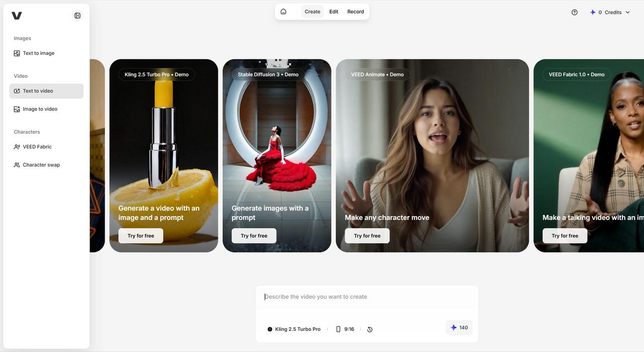The width and height of the screenshot is (644, 352).
Task: Open the Kling 2.5 Turbo Pro model selector
Action: pyautogui.click(x=294, y=329)
